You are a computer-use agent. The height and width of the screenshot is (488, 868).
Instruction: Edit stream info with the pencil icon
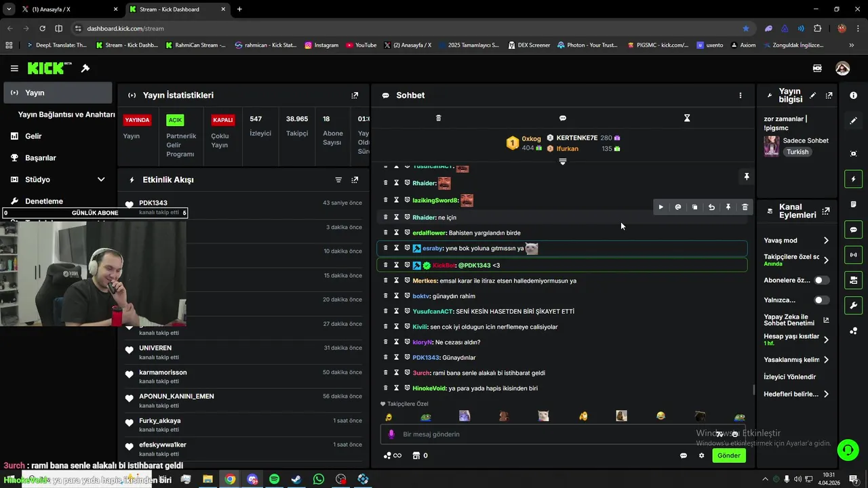click(x=813, y=96)
